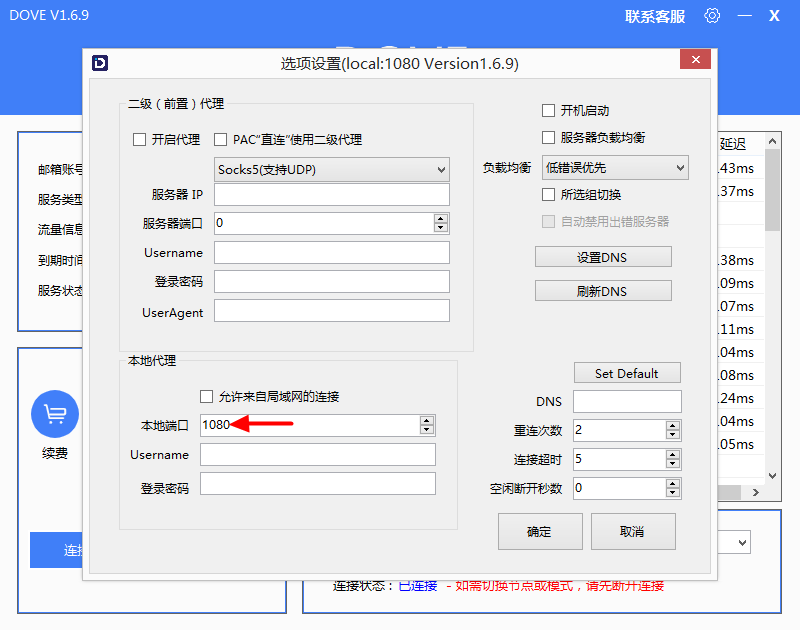Decrease the 重连次数 retry count

[673, 435]
